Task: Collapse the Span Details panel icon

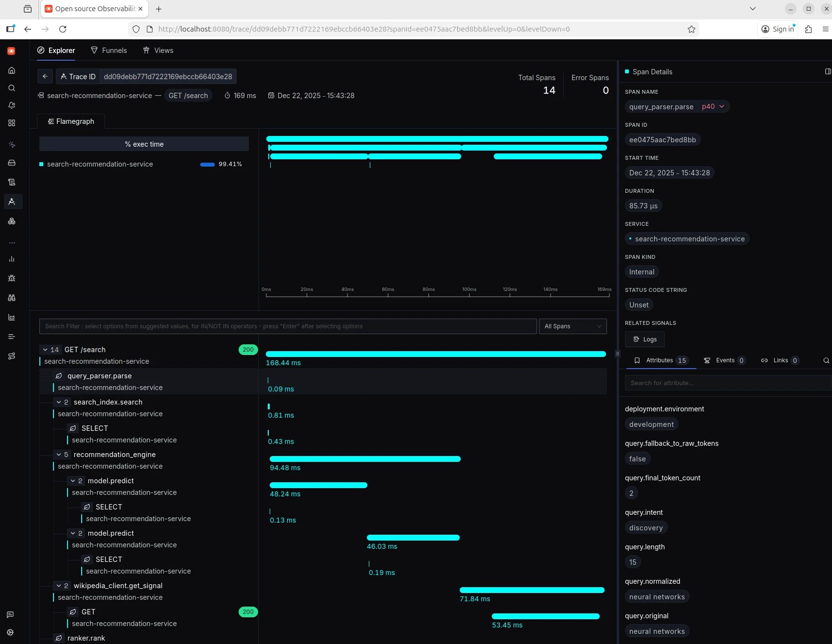Action: point(828,71)
